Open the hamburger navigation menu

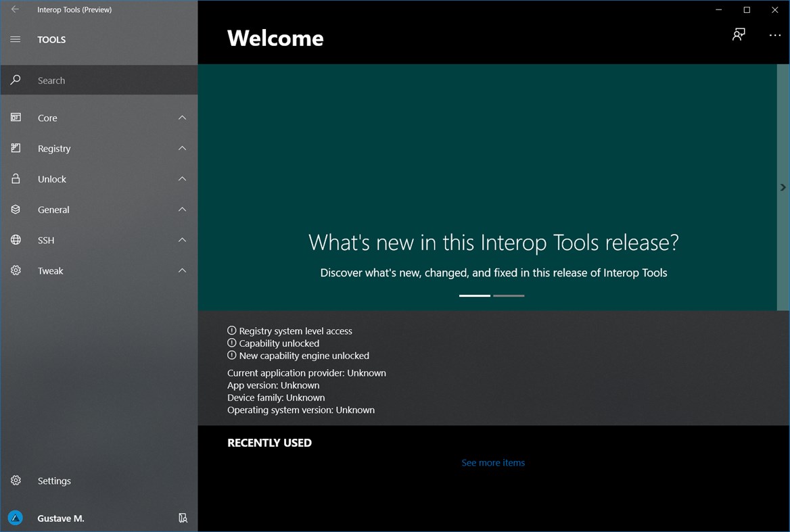click(x=16, y=39)
